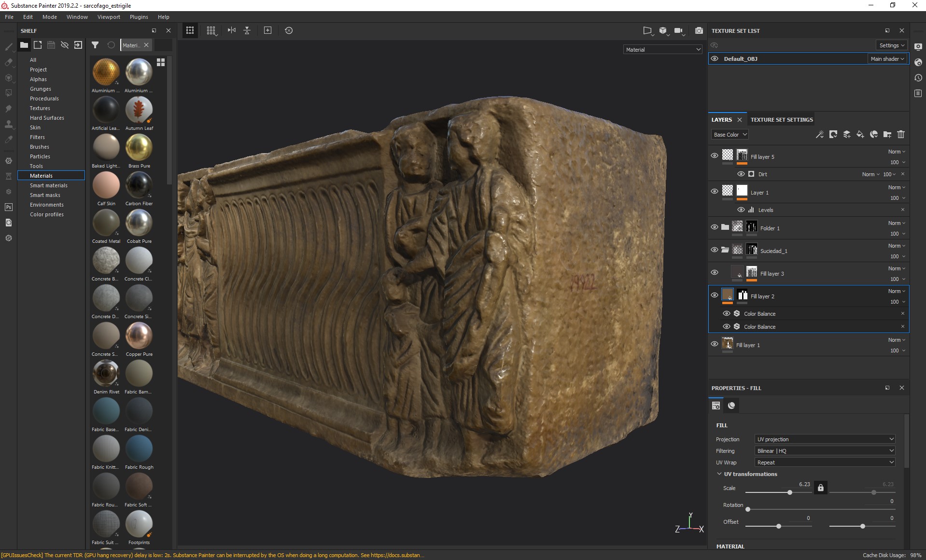The width and height of the screenshot is (926, 560).
Task: Switch to Texture Set Settings tab
Action: pyautogui.click(x=781, y=120)
